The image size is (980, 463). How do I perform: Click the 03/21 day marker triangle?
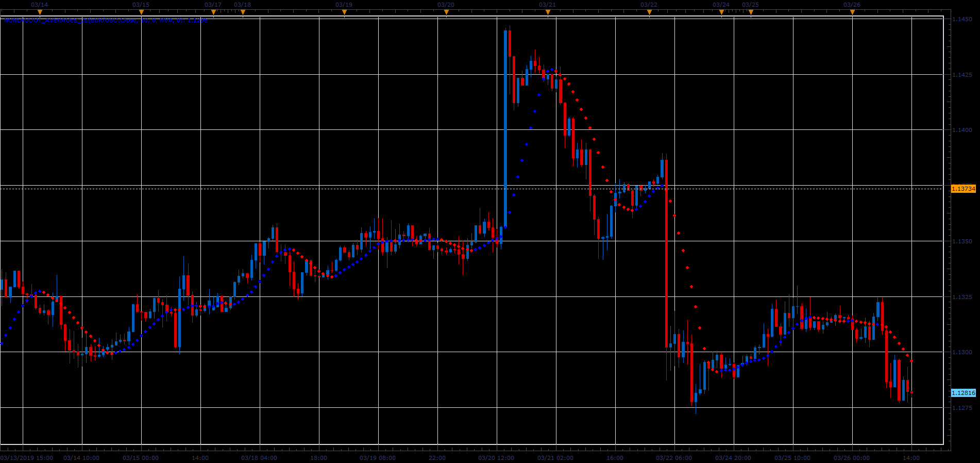(548, 12)
